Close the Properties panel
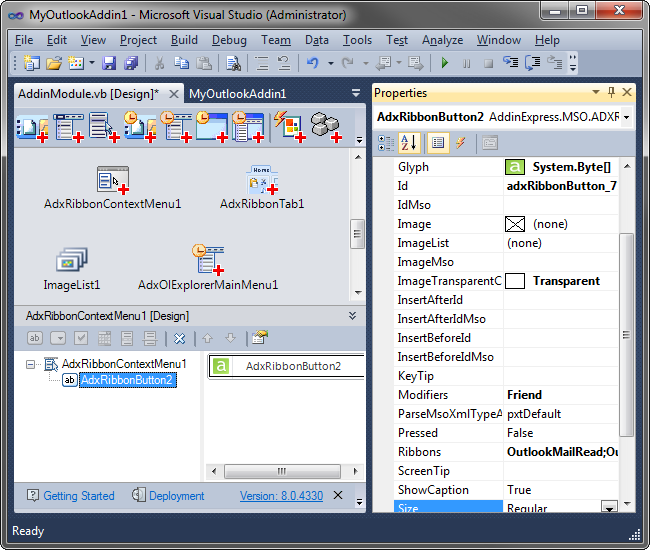 [x=627, y=92]
